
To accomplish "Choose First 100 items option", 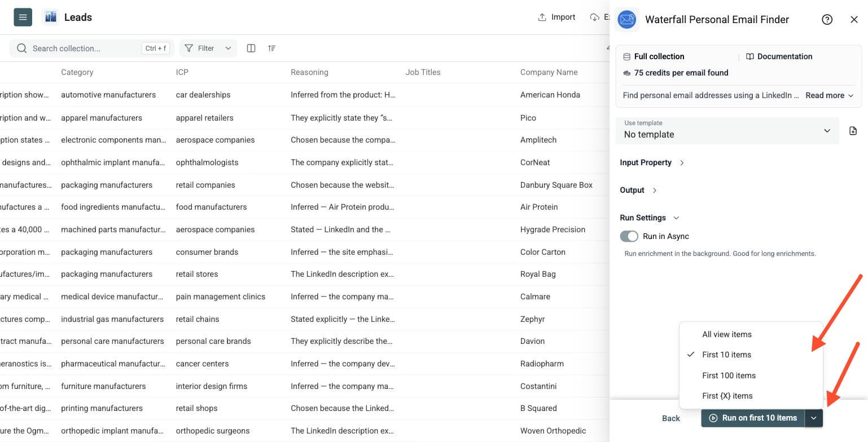I will point(751,375).
